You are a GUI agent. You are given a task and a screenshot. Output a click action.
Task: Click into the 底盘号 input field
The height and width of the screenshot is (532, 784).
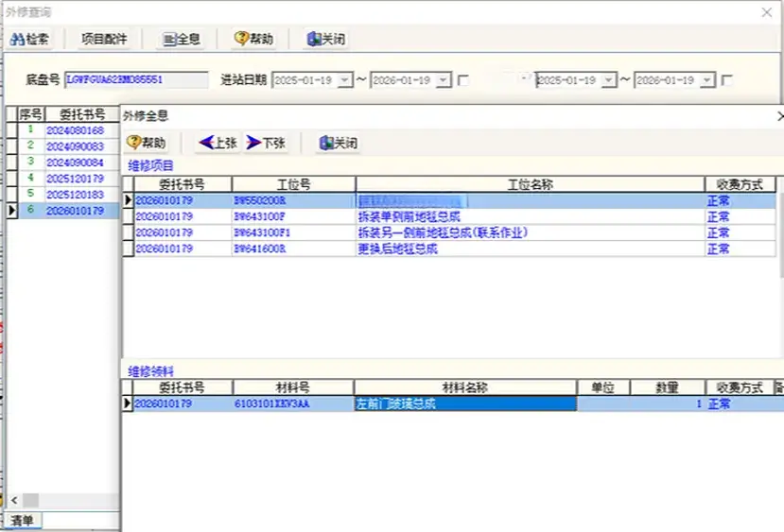(x=136, y=80)
